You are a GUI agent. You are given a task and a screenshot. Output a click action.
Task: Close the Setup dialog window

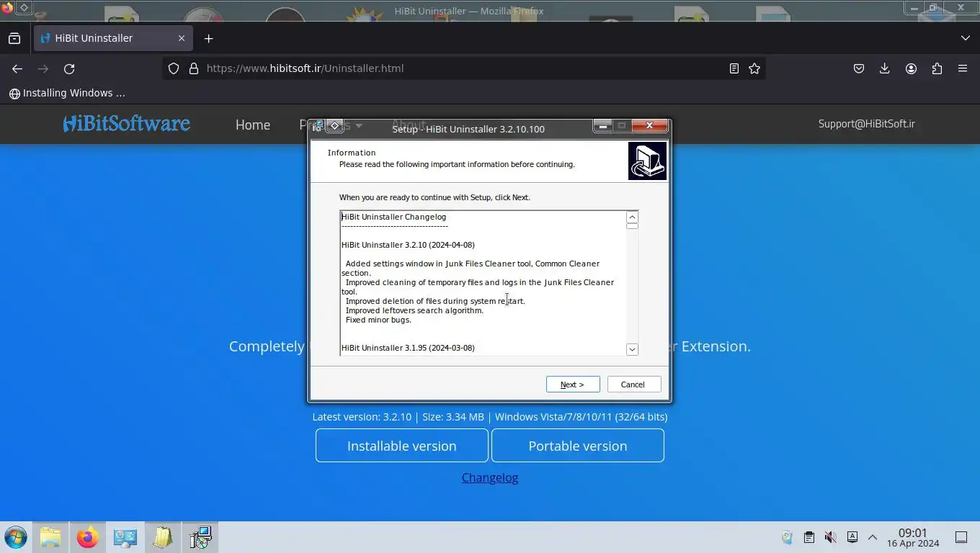(649, 126)
